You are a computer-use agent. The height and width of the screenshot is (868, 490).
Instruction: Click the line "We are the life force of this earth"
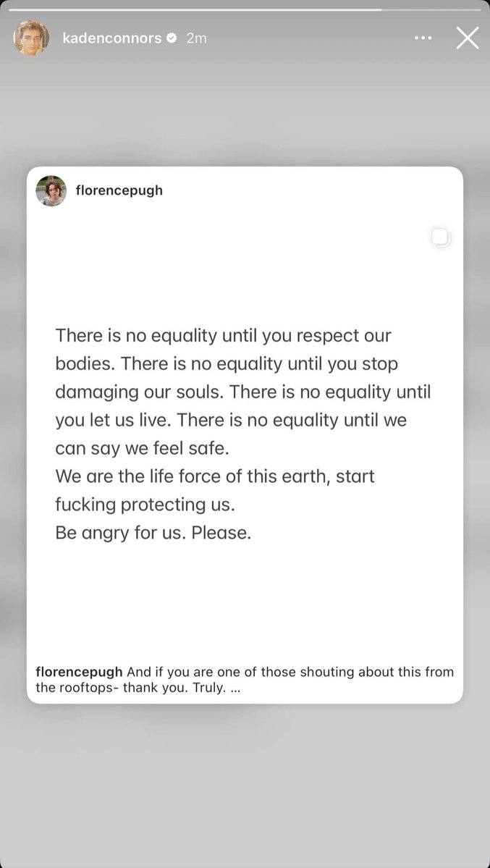point(215,476)
